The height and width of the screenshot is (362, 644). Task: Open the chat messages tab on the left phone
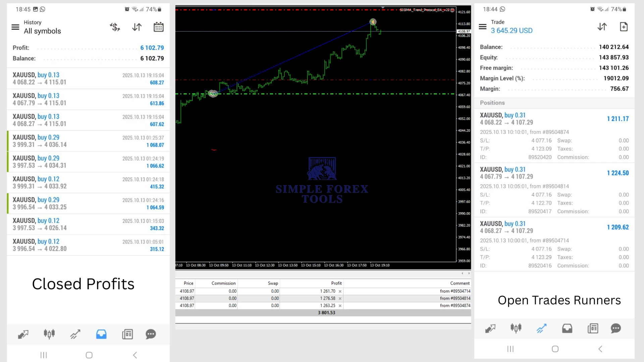(x=151, y=334)
